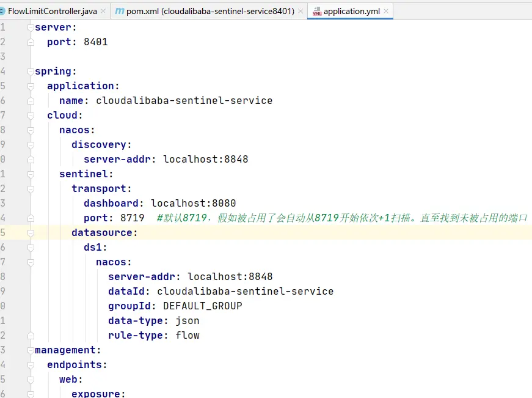Collapse the sentinel: block
Image resolution: width=532 pixels, height=398 pixels.
31,174
